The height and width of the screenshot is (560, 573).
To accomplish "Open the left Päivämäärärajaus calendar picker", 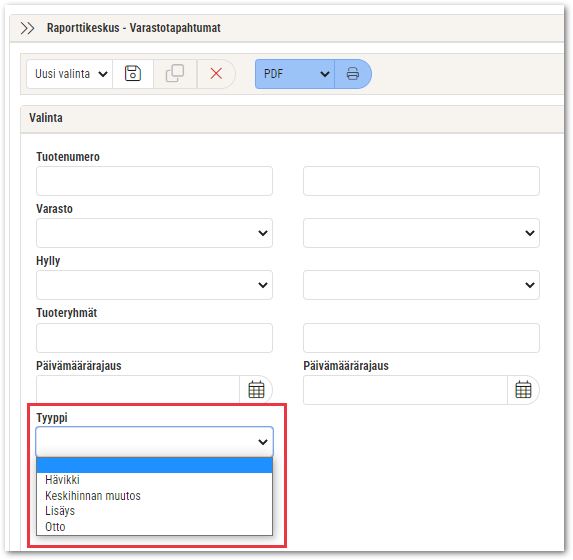I will click(256, 390).
